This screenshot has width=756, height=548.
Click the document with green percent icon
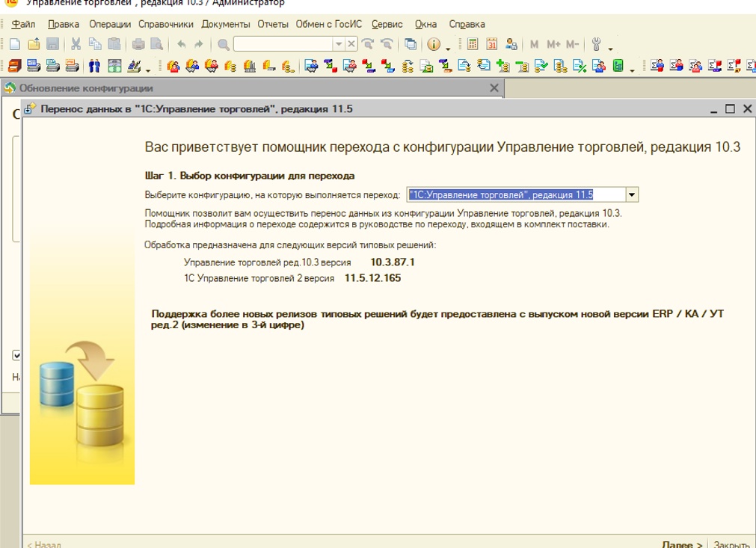point(580,66)
